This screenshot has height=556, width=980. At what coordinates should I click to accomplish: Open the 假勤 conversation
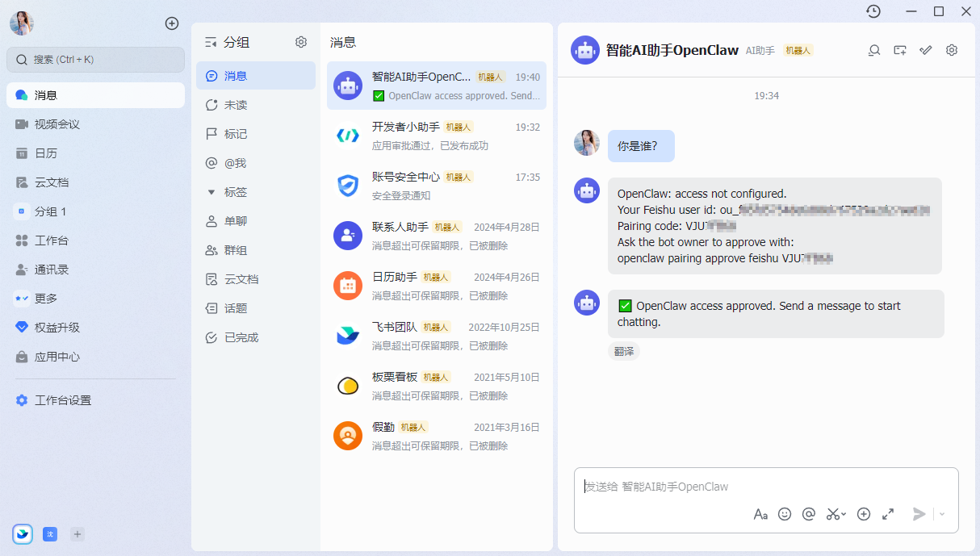437,436
